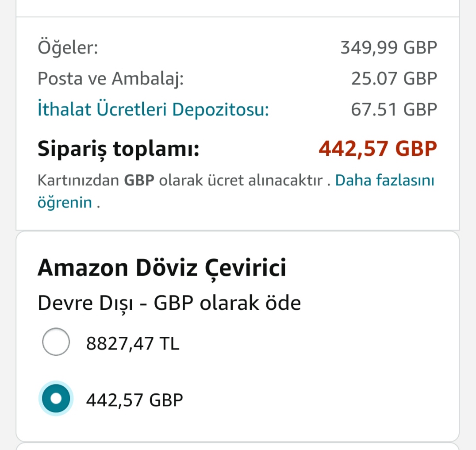Viewport: 476px width, 450px height.
Task: Click the Sipariş toplamı label
Action: [118, 149]
